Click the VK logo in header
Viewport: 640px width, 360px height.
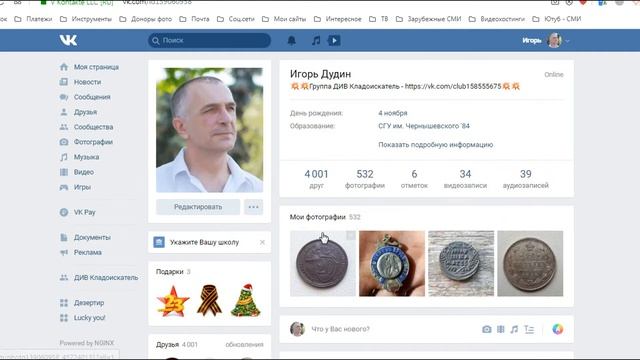coord(68,40)
